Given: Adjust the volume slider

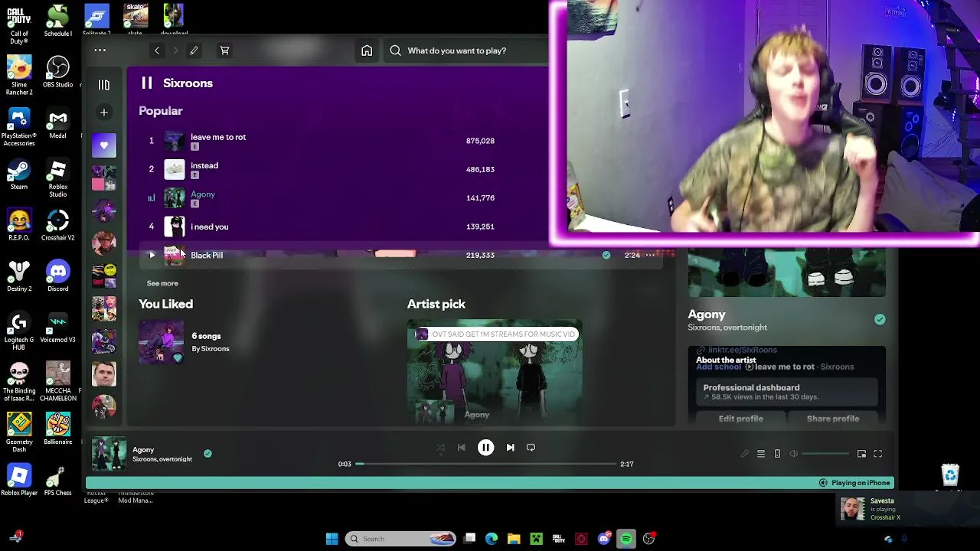Looking at the screenshot, I should [x=825, y=454].
